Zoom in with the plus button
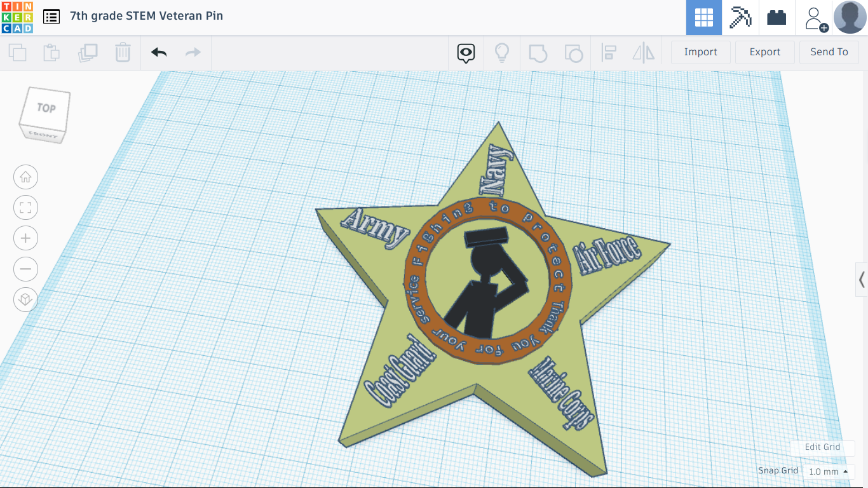The height and width of the screenshot is (488, 868). tap(25, 238)
